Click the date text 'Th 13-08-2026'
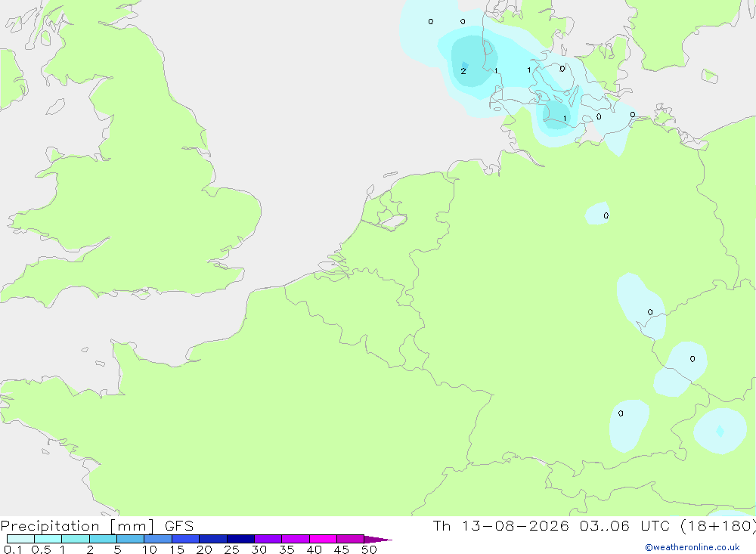756x554 pixels. click(501, 525)
